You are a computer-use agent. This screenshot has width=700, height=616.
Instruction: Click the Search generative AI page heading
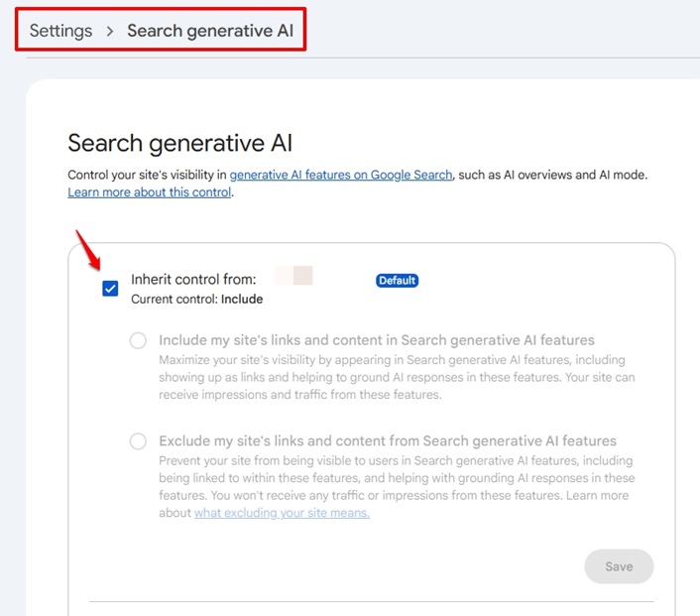pos(179,144)
